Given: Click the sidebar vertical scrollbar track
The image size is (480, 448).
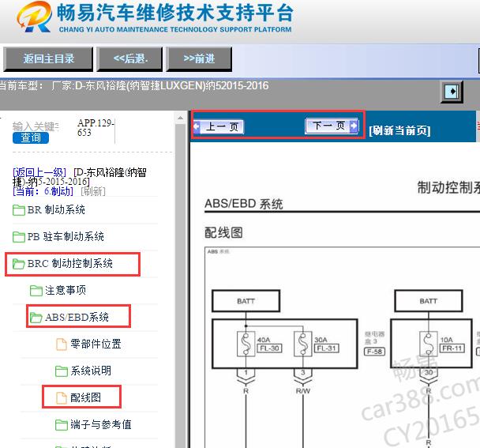Looking at the screenshot, I should [x=180, y=285].
